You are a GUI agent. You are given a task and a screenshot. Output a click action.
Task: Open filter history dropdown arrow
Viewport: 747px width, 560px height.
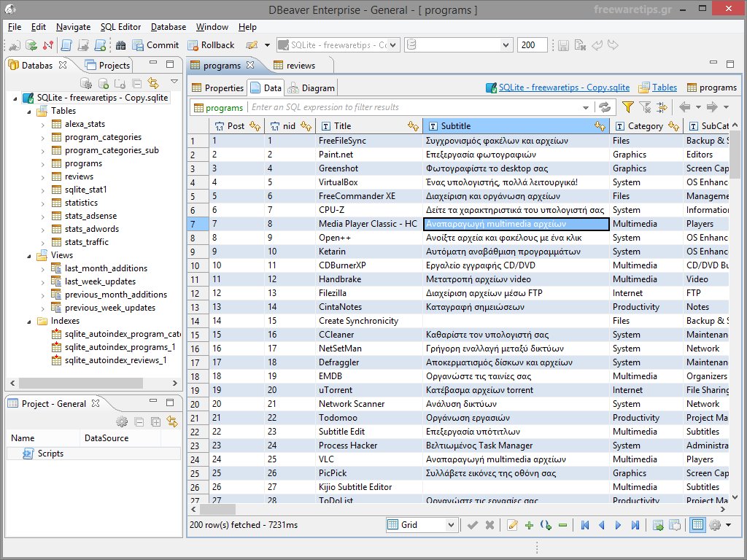(586, 108)
